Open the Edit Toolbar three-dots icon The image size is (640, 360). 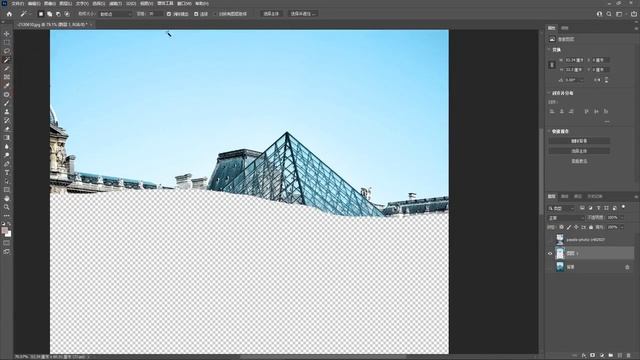point(7,216)
